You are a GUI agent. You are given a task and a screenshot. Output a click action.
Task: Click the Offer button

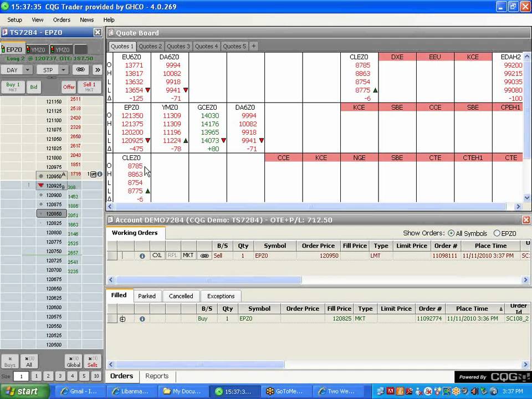point(69,87)
